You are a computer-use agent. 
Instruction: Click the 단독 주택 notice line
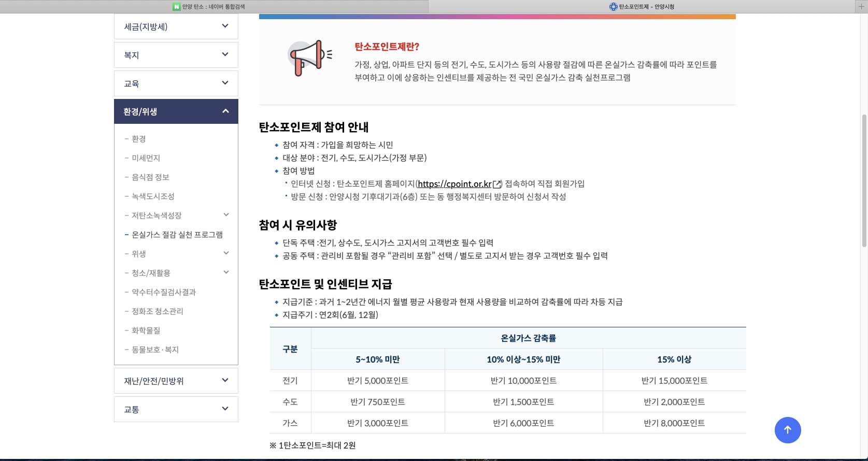coord(388,242)
